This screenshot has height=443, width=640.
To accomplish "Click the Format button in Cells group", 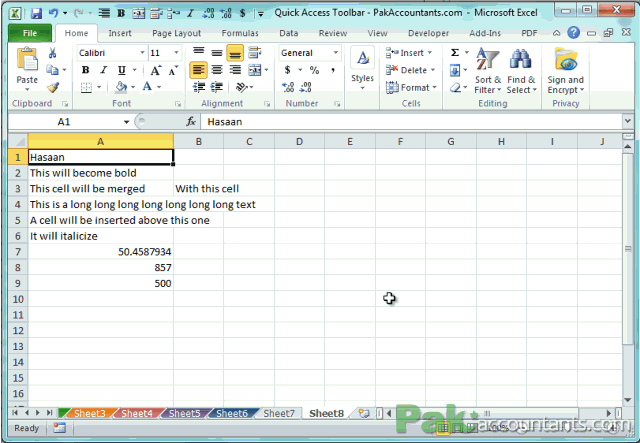I will click(411, 87).
